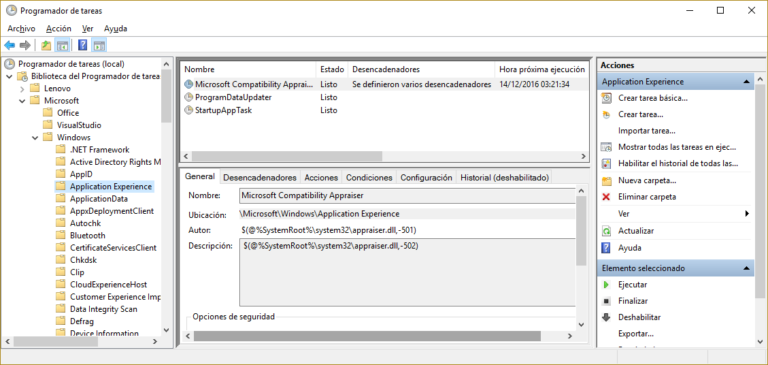Click the Crear tarea icon
The height and width of the screenshot is (365, 768).
click(606, 115)
